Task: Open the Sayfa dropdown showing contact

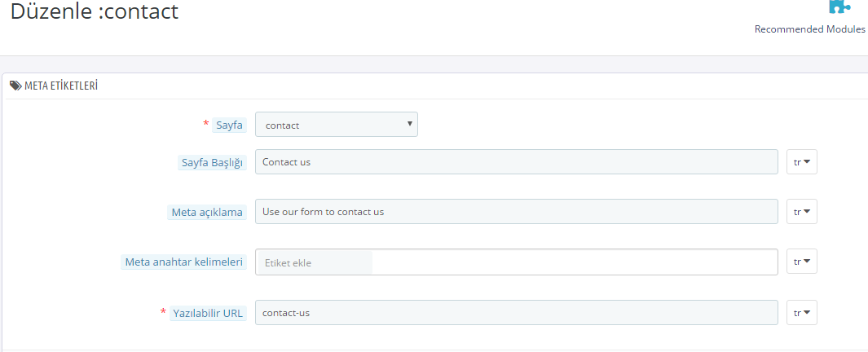Action: (x=336, y=125)
